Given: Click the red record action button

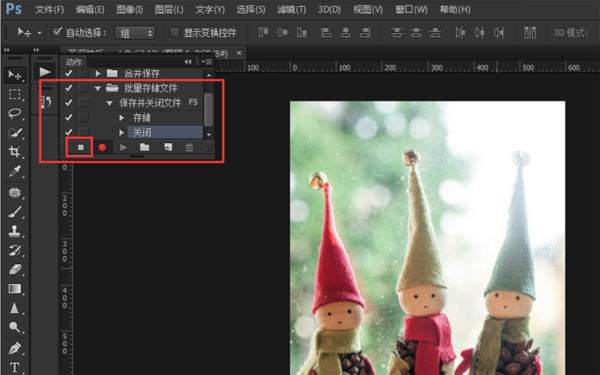Looking at the screenshot, I should coord(102,147).
